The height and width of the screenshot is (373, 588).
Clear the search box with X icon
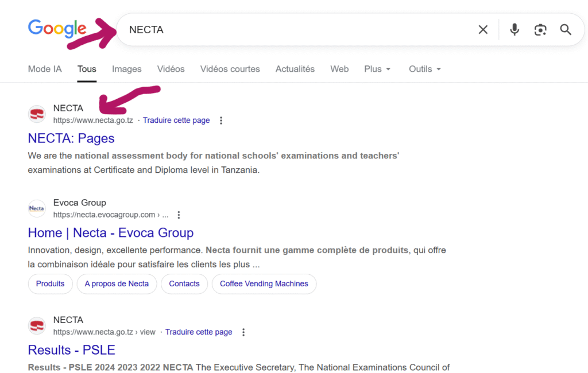point(483,30)
